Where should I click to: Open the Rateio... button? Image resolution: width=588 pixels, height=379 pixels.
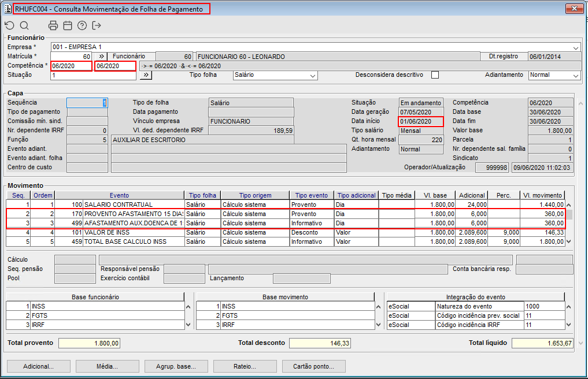pyautogui.click(x=245, y=366)
